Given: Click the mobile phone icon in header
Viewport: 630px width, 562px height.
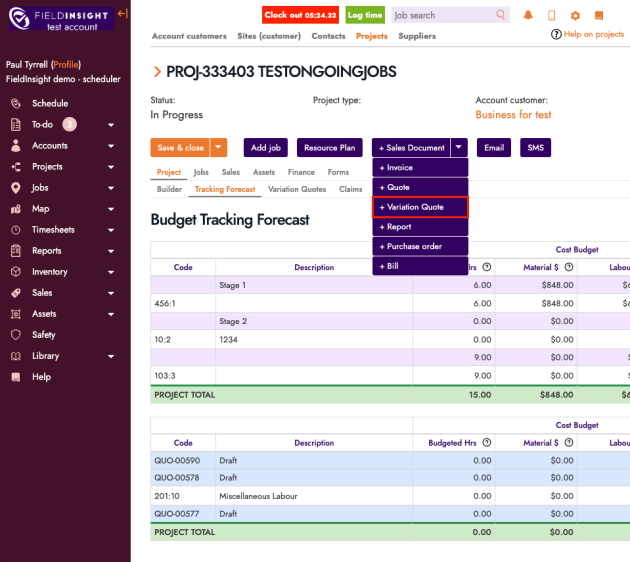Looking at the screenshot, I should coord(551,16).
